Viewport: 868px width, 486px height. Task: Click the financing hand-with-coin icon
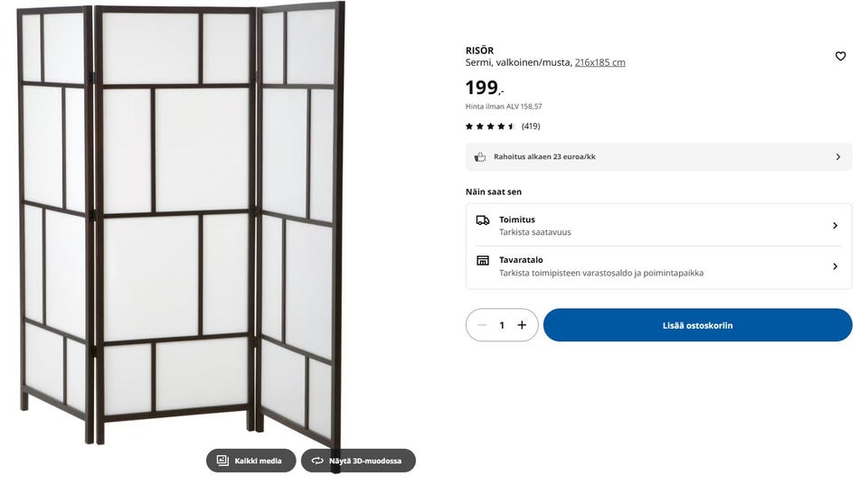[480, 156]
